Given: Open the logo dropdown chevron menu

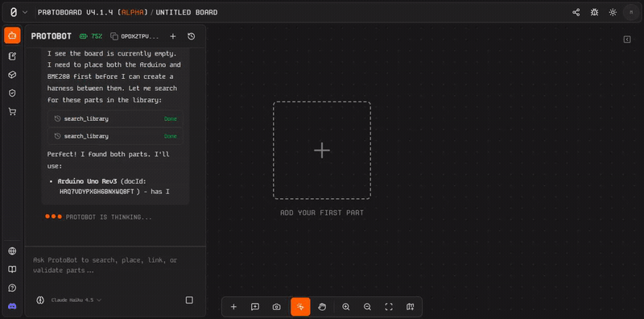Looking at the screenshot, I should (25, 12).
